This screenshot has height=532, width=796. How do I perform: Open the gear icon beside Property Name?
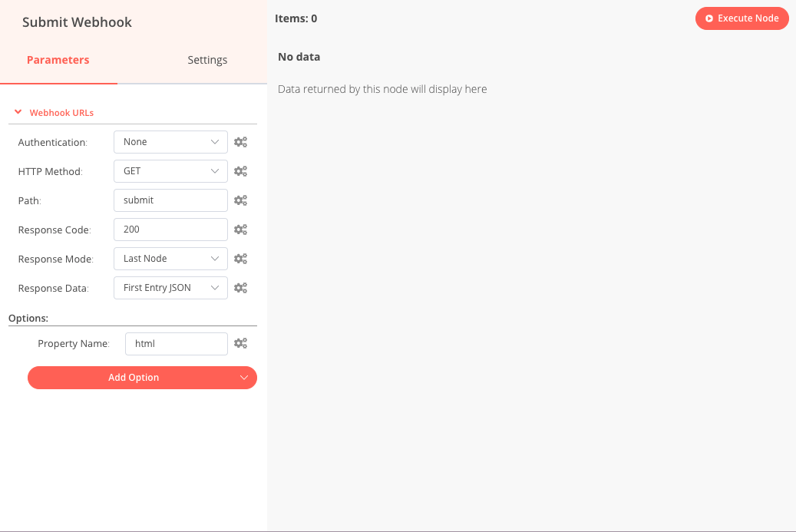(x=240, y=343)
